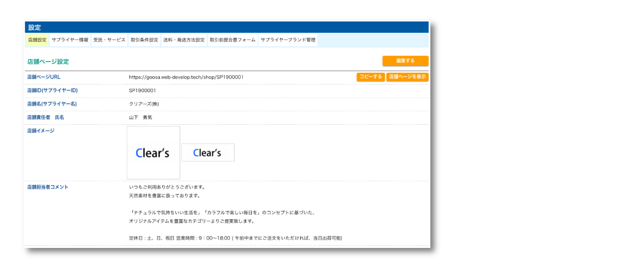The image size is (644, 279).
Task: Click the small rectangular Clear's banner image
Action: pyautogui.click(x=207, y=152)
